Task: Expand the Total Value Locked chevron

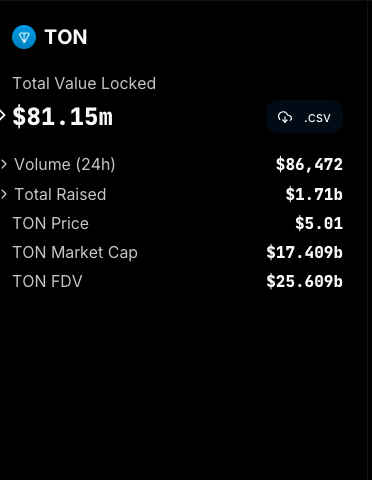Action: (3, 116)
